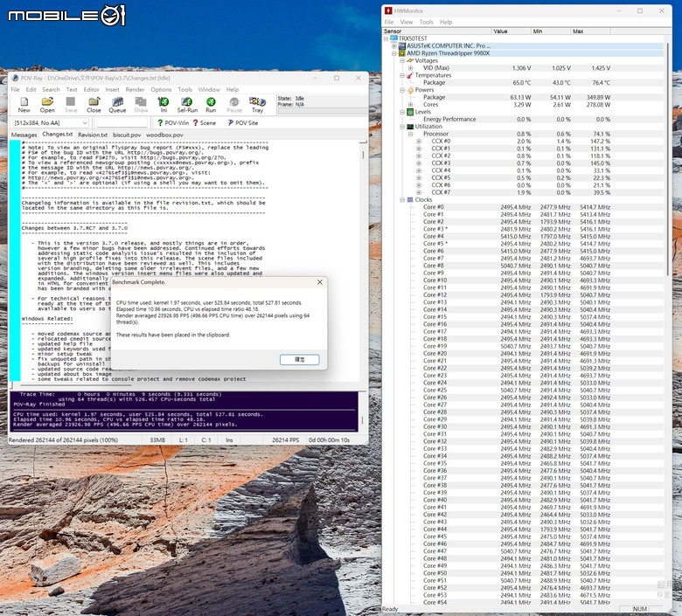Close the current file using Close toolbar icon
This screenshot has width=682, height=616.
coord(94,105)
